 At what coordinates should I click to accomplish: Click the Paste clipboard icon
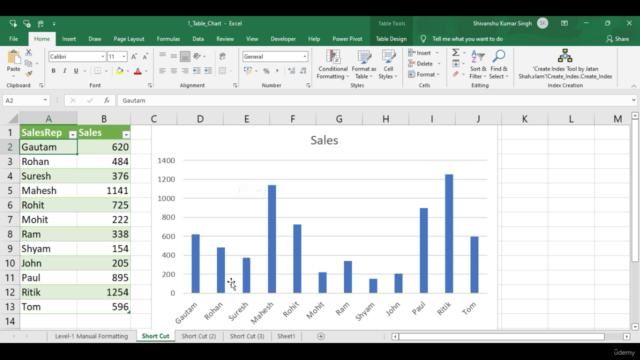(x=13, y=58)
